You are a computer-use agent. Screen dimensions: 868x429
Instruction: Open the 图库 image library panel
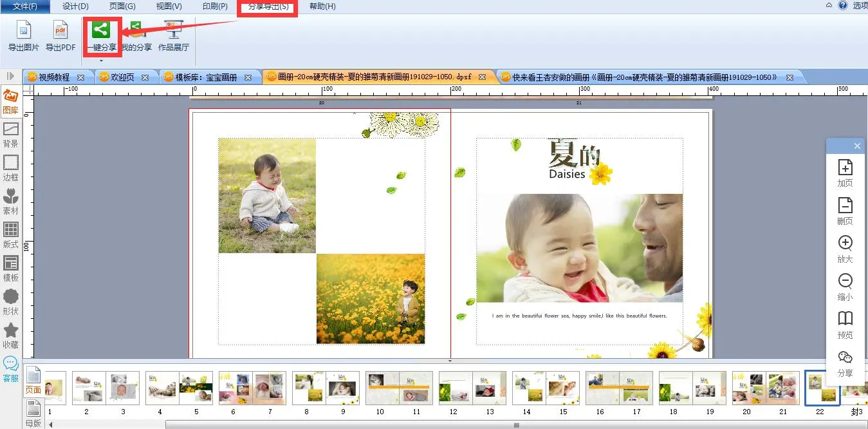(x=11, y=100)
